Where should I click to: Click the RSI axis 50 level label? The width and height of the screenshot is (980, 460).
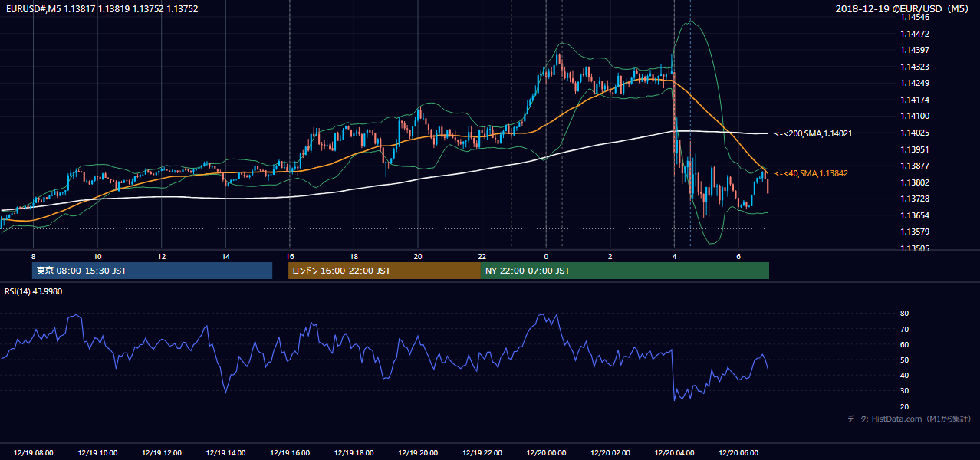click(x=905, y=360)
